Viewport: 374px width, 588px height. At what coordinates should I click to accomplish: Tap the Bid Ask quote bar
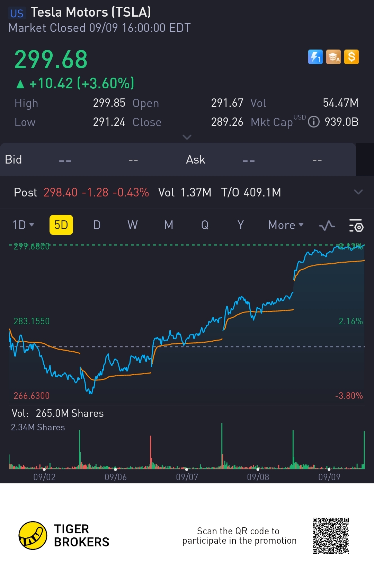pyautogui.click(x=177, y=159)
